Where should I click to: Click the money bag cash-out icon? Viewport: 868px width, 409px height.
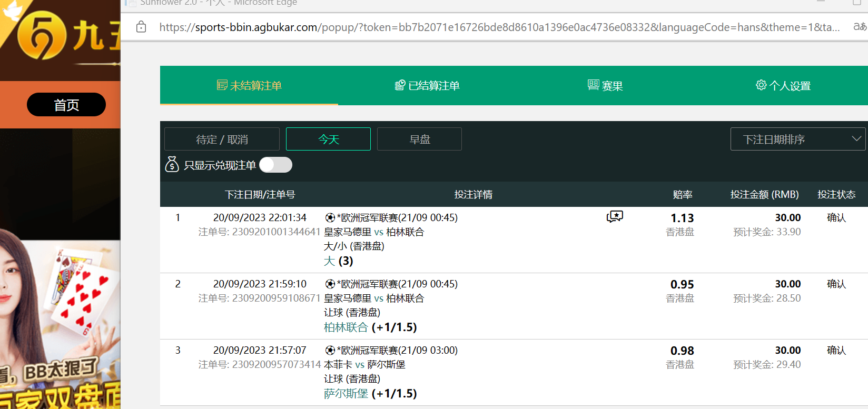coord(172,165)
